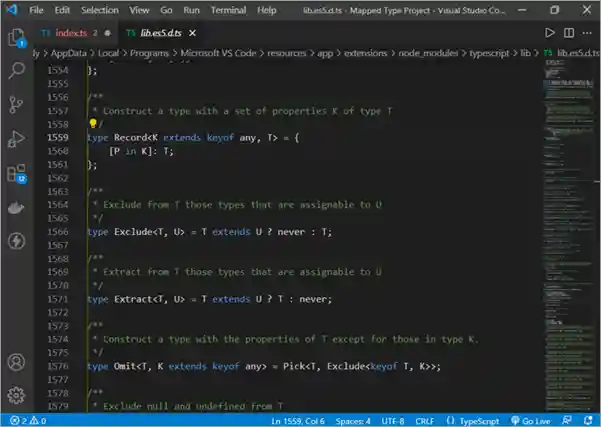Change encoding via UTF-8
601x427 pixels.
[392, 421]
